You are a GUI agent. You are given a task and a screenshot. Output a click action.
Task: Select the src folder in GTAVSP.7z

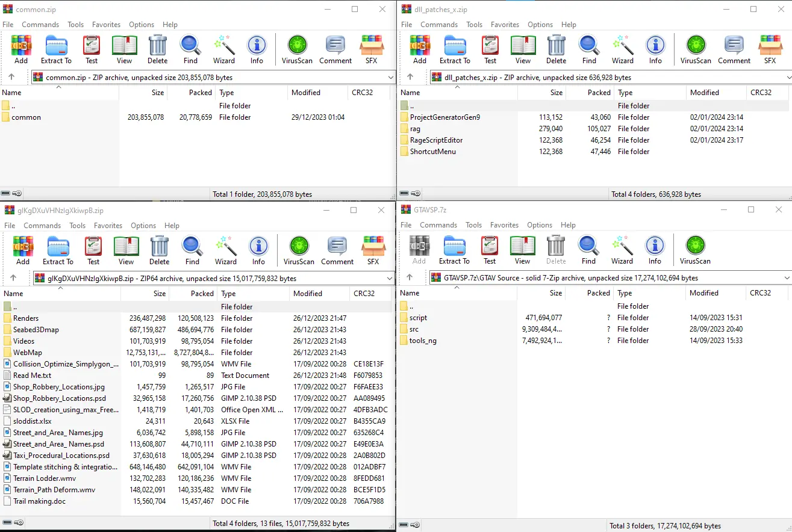[594, 329]
